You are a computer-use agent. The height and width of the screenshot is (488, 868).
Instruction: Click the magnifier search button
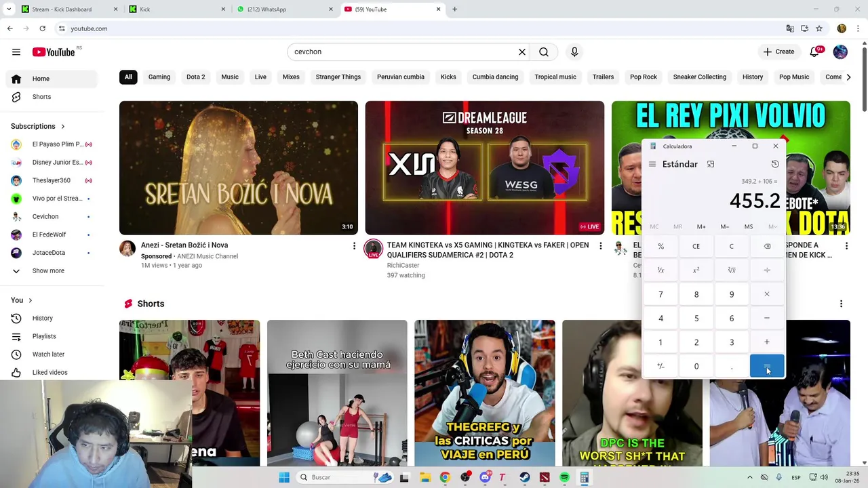[x=544, y=52]
